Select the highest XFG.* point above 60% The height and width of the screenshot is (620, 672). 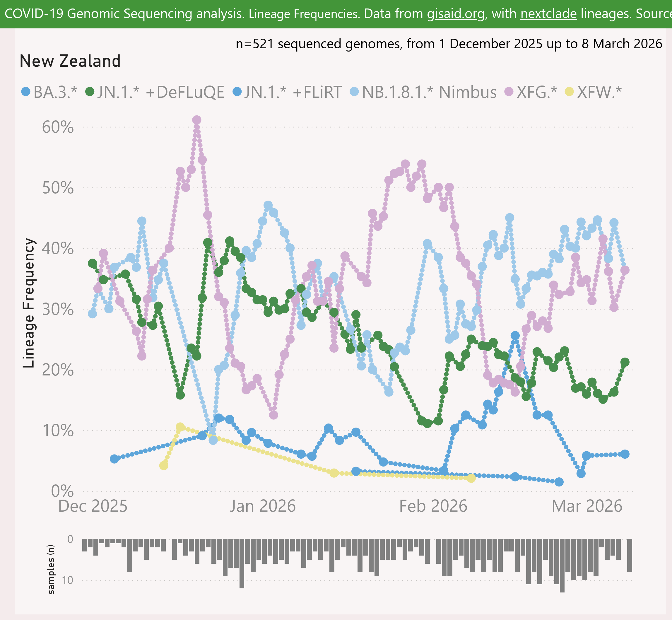click(x=197, y=120)
